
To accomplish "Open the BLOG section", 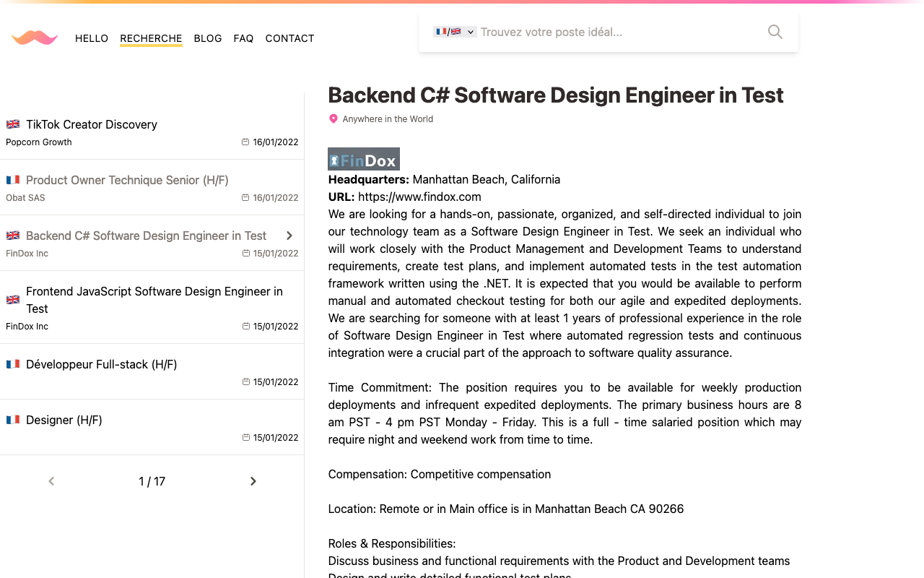I will click(x=207, y=38).
